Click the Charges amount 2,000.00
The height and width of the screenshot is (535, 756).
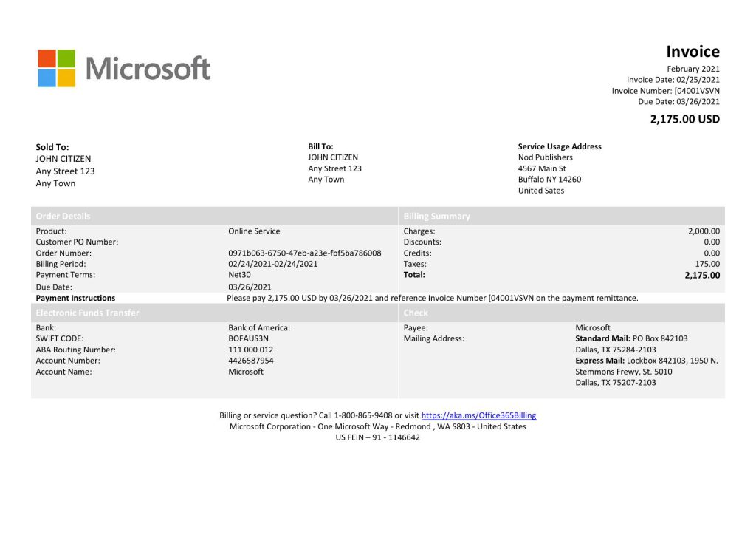click(704, 231)
